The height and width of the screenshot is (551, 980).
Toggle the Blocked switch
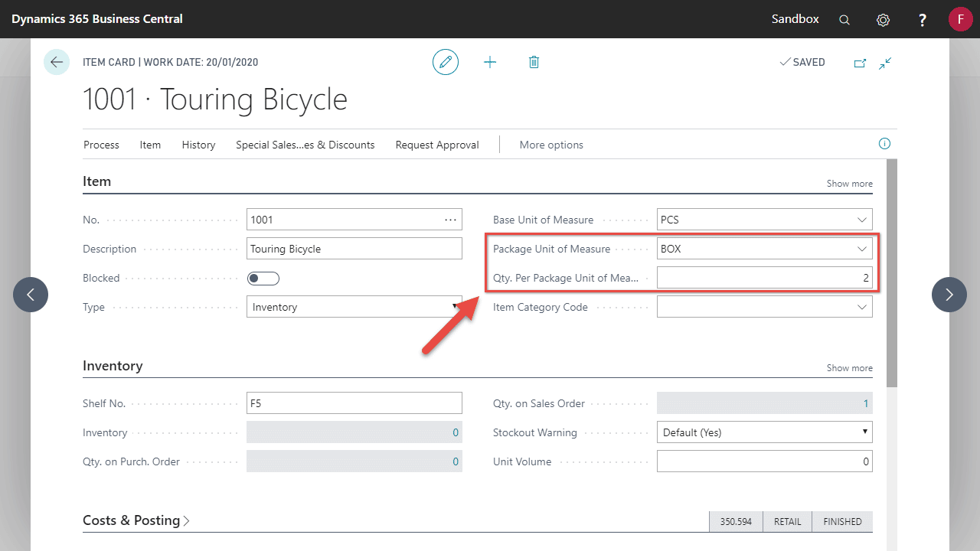click(x=263, y=278)
